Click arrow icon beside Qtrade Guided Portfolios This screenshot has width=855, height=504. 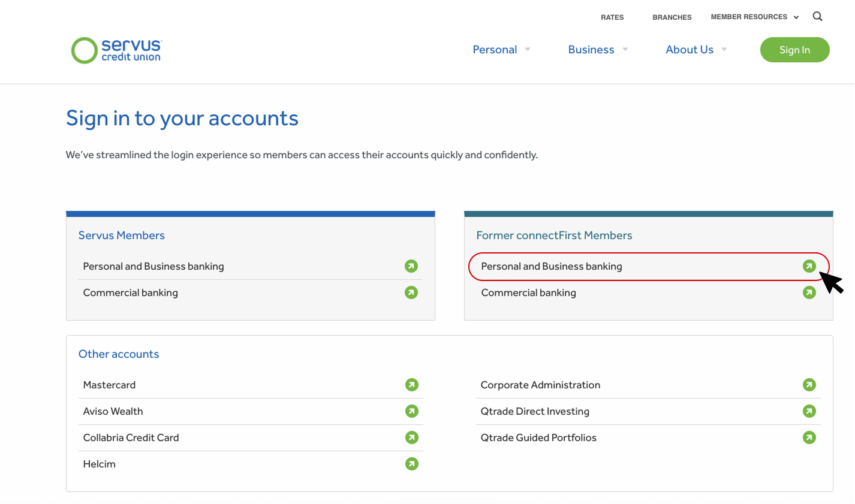point(809,437)
